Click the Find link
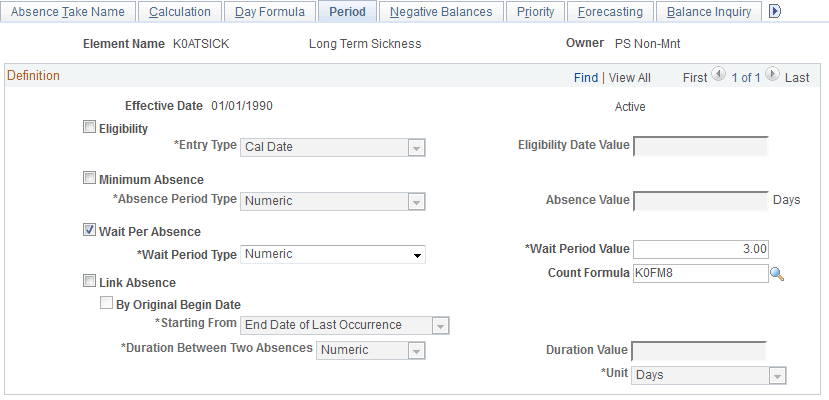Screen dimensions: 829x400 pos(586,78)
